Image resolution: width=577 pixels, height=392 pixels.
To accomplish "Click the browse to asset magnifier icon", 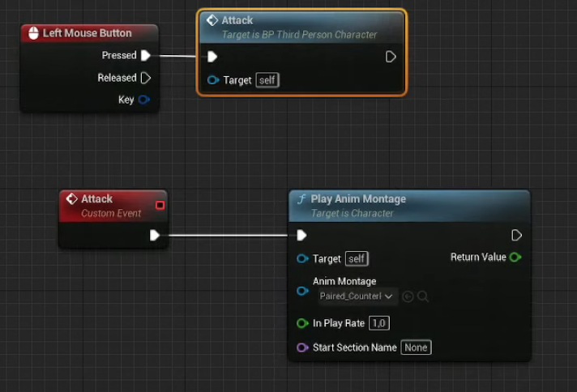I will coord(423,296).
